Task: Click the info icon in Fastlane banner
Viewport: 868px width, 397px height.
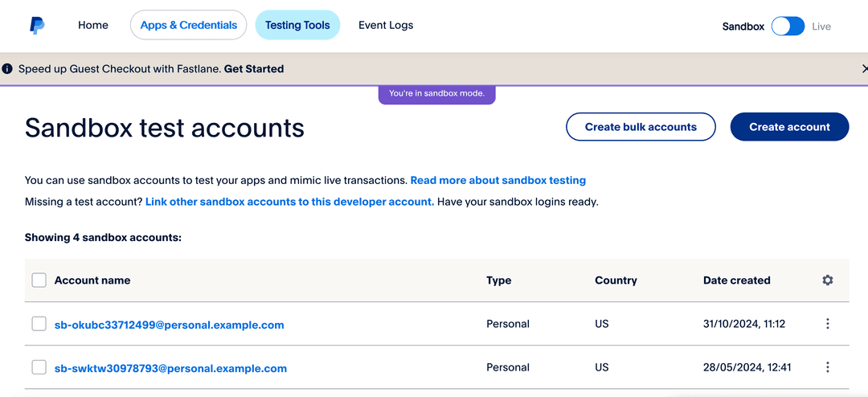Action: click(x=7, y=69)
